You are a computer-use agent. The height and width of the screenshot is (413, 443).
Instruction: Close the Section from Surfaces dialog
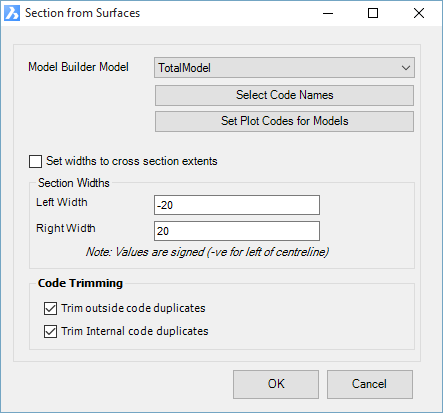pyautogui.click(x=419, y=13)
